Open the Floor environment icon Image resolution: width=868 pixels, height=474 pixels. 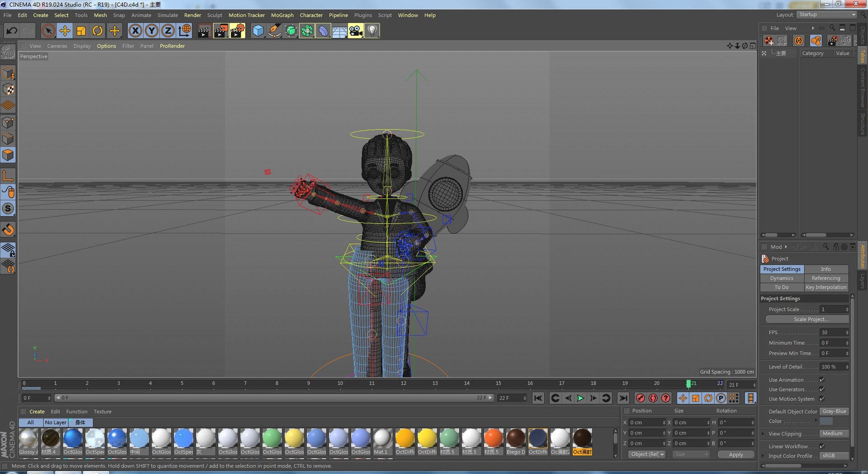[x=339, y=31]
